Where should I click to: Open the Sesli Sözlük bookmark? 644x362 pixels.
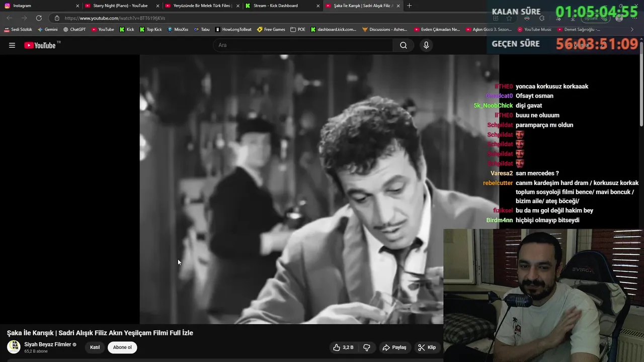pyautogui.click(x=18, y=30)
